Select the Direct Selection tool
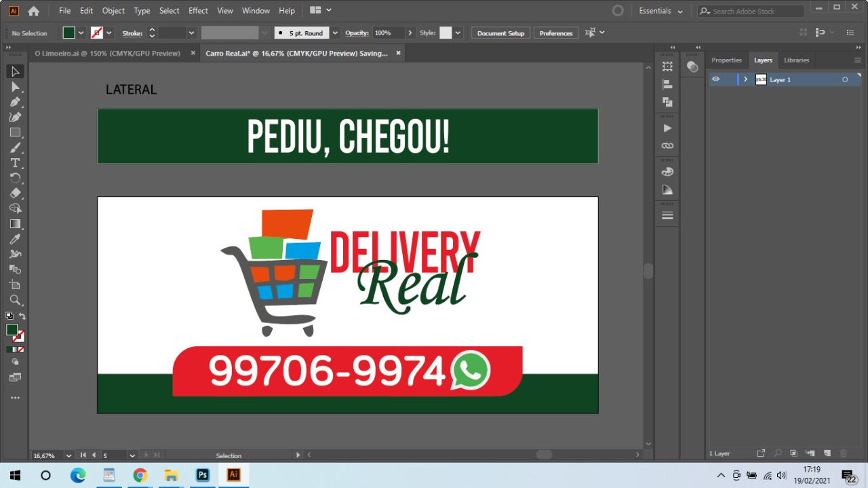The height and width of the screenshot is (488, 868). [x=15, y=86]
